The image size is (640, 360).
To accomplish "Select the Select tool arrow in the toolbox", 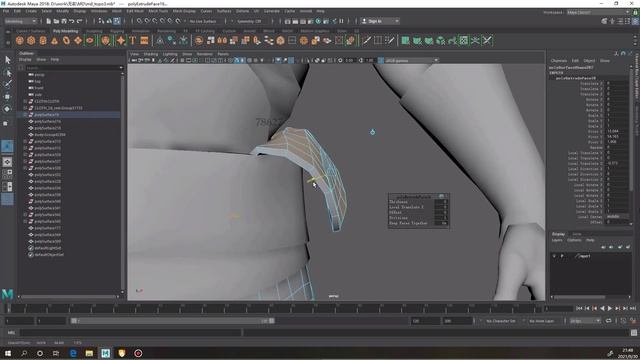I will (7, 60).
